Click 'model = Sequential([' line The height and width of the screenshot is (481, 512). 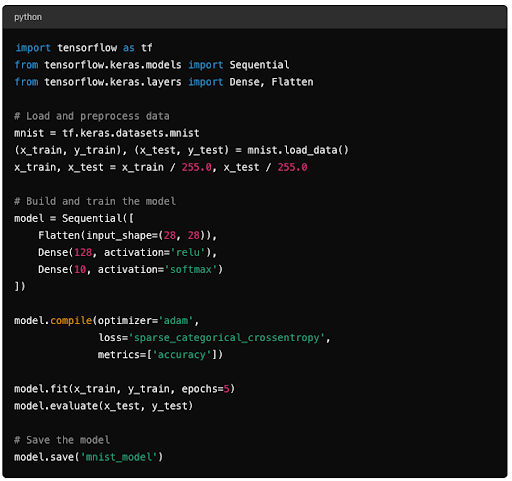click(74, 218)
